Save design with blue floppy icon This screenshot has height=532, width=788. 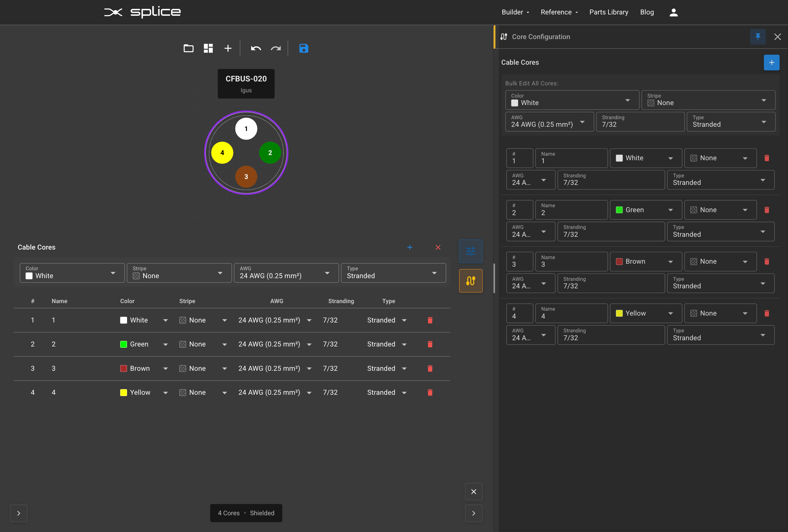pos(303,49)
